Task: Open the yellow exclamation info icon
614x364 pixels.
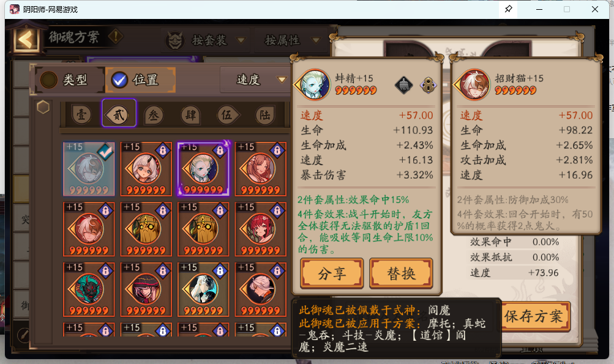Action: (116, 37)
